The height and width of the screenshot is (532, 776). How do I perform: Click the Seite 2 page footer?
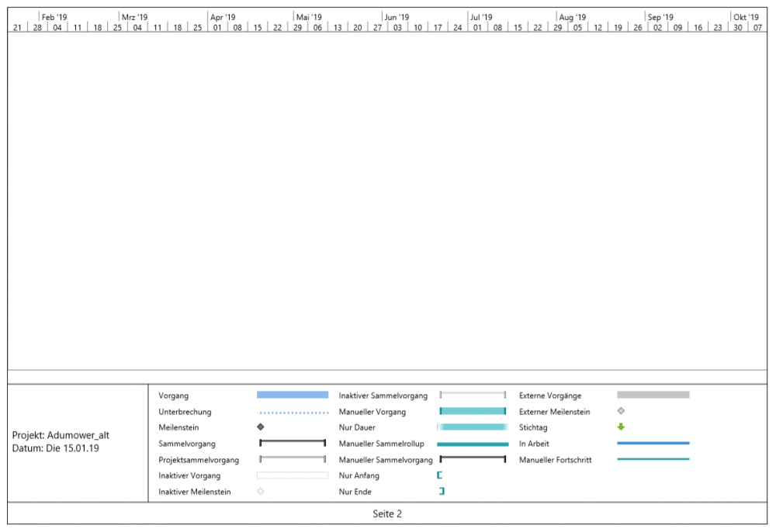(387, 513)
